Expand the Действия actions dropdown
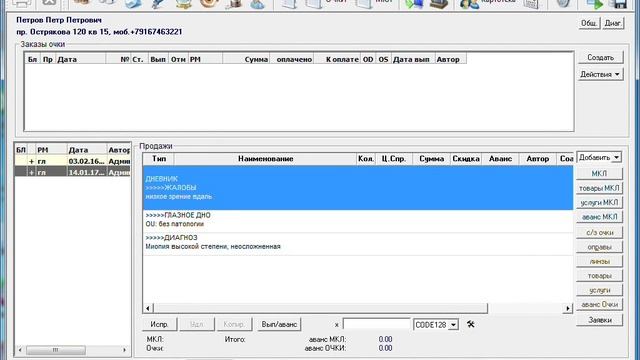Image resolution: width=640 pixels, height=360 pixels. pos(600,74)
